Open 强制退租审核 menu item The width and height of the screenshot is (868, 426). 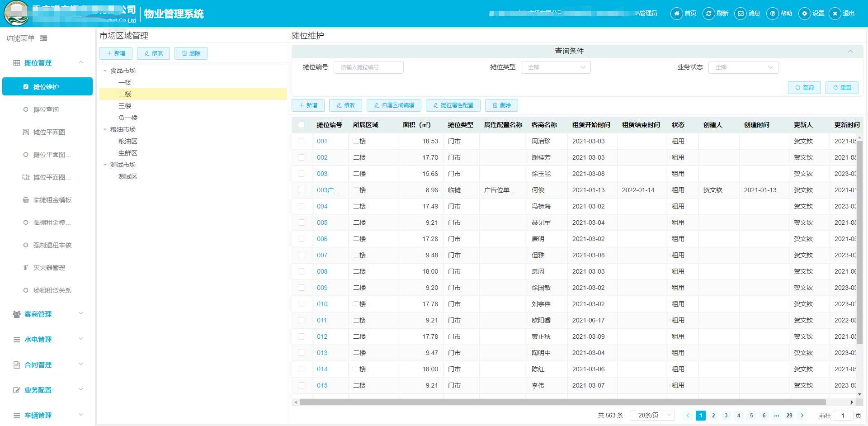click(47, 245)
